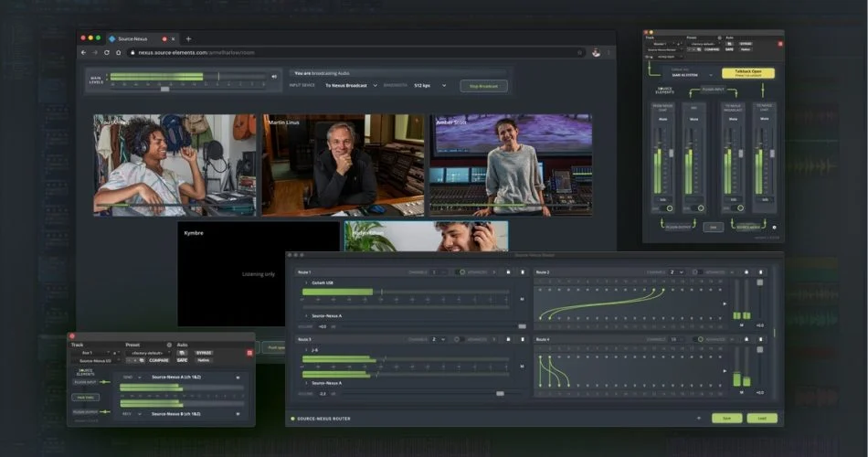Image resolution: width=868 pixels, height=457 pixels.
Task: Click the up-arrow icon beside Save
Action: (699, 419)
